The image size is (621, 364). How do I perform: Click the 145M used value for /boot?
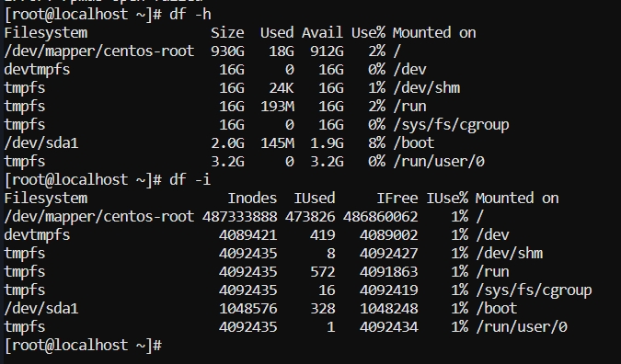277,143
